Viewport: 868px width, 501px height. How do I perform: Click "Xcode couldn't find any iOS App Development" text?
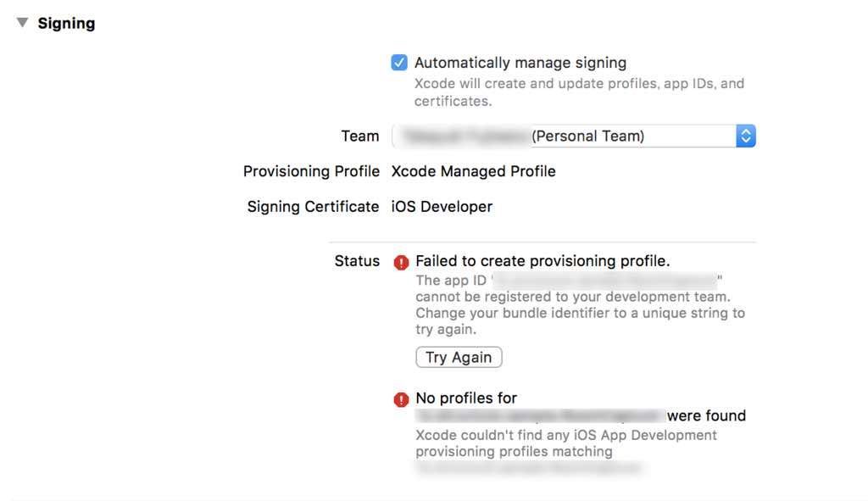pos(565,435)
